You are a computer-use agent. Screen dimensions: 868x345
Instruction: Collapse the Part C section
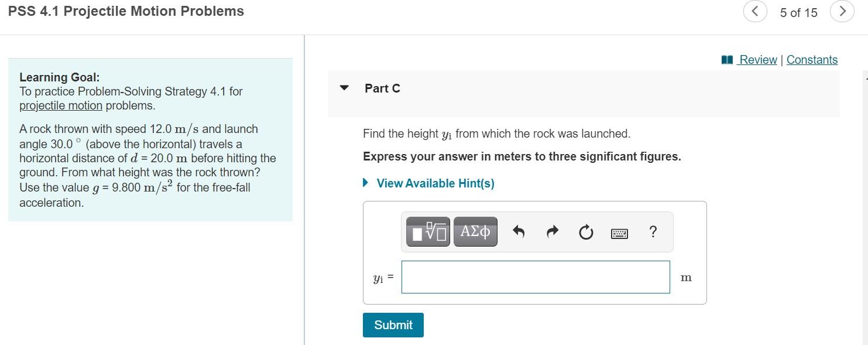coord(344,88)
